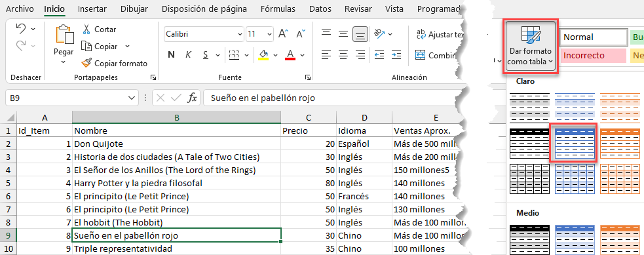Toggle italic K formatting
Screen dimensions: 644x255
coord(189,55)
